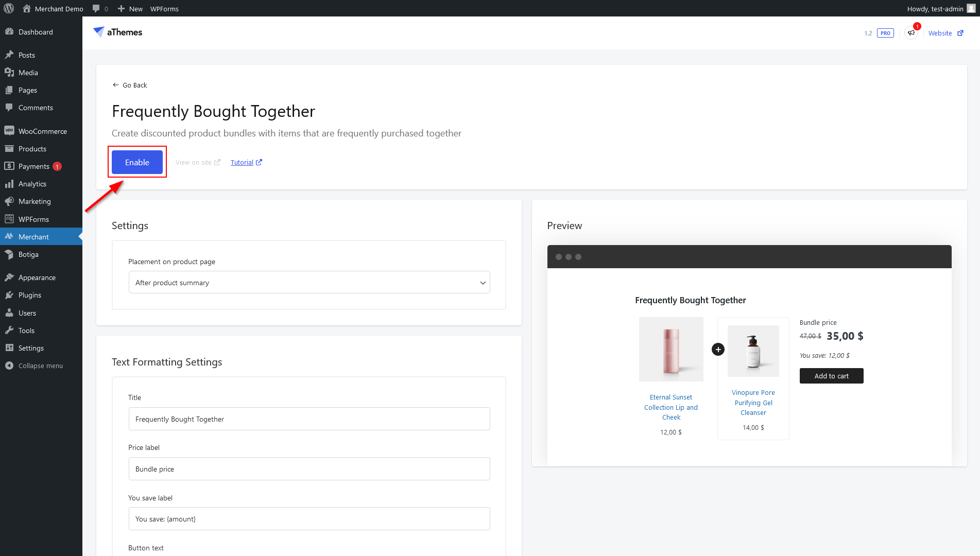Click the WordPress logo icon
Viewport: 980px width, 556px height.
(9, 9)
